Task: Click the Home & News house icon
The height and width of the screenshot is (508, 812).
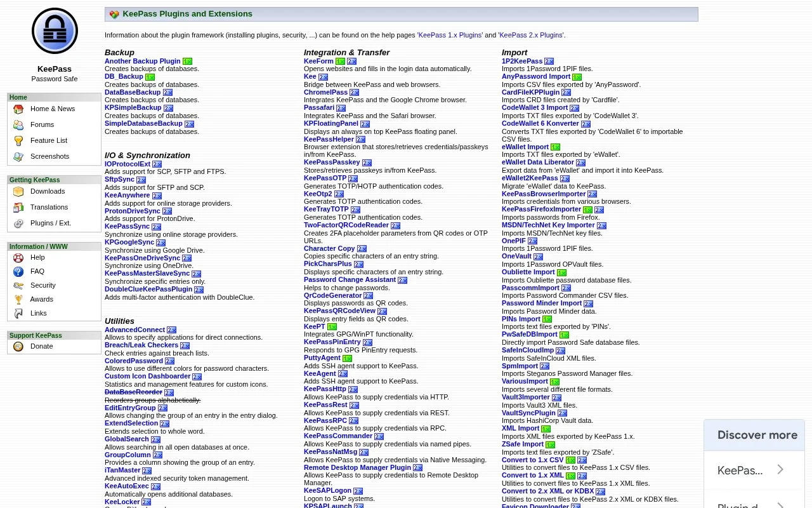Action: (18, 109)
